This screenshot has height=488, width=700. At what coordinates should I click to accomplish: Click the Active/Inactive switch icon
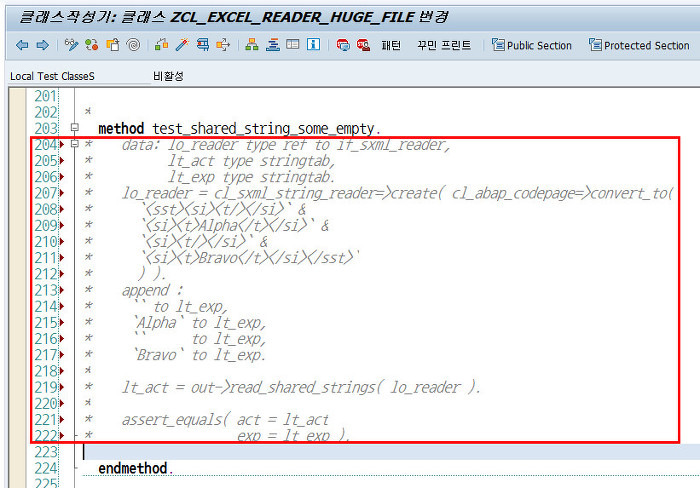point(92,45)
